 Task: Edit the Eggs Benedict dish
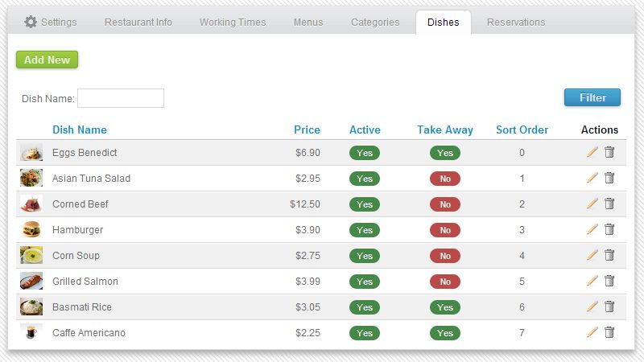pos(592,152)
